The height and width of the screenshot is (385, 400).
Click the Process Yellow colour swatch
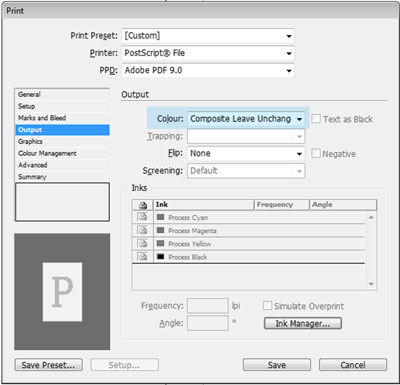(161, 244)
